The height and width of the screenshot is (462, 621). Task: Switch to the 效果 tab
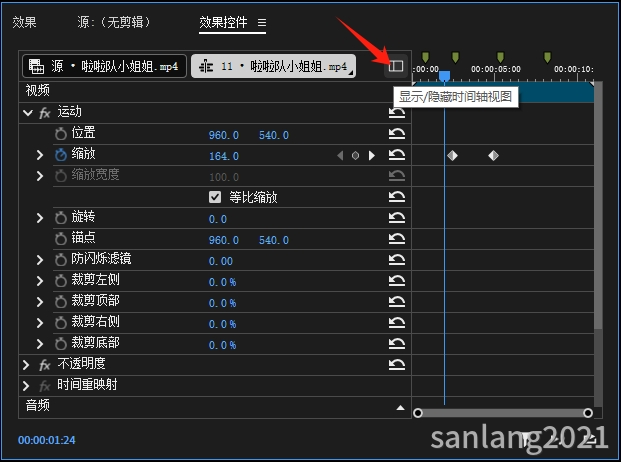click(x=24, y=22)
